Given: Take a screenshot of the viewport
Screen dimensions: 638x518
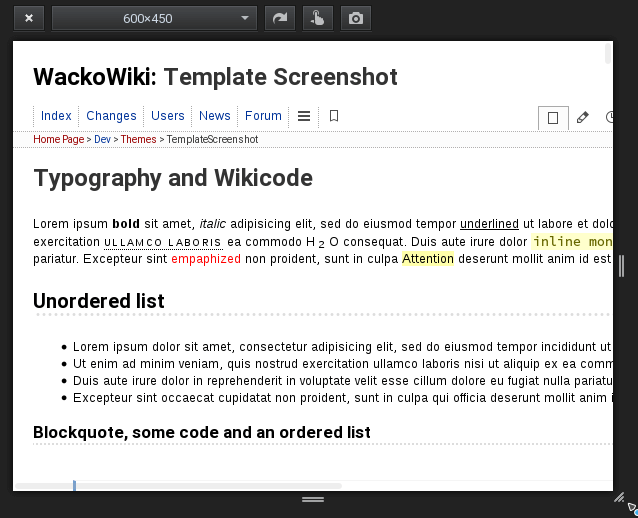Looking at the screenshot, I should pyautogui.click(x=355, y=18).
